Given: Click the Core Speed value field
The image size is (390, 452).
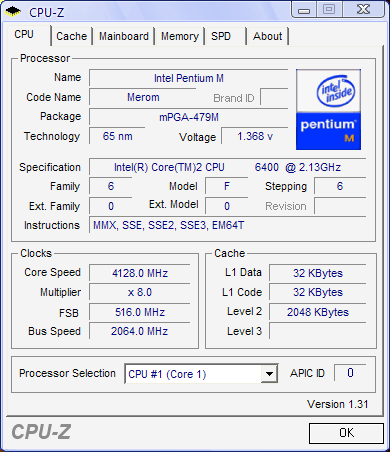Looking at the screenshot, I should click(140, 273).
